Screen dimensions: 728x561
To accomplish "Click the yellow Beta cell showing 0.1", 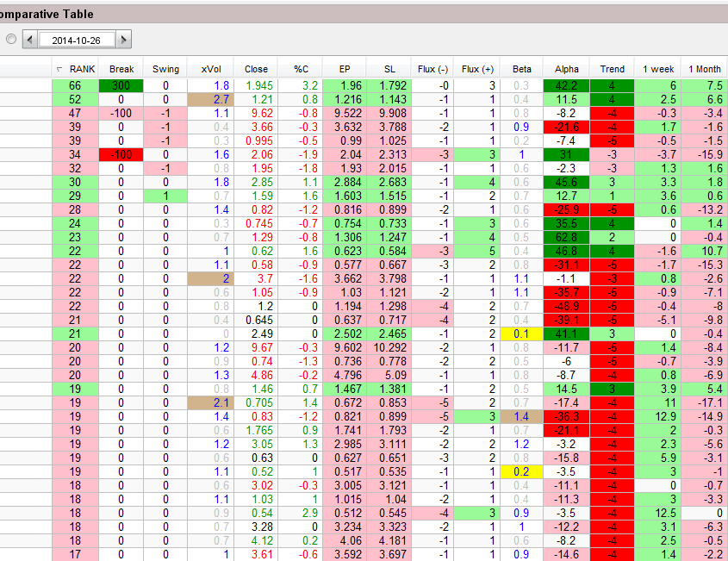I will [522, 333].
